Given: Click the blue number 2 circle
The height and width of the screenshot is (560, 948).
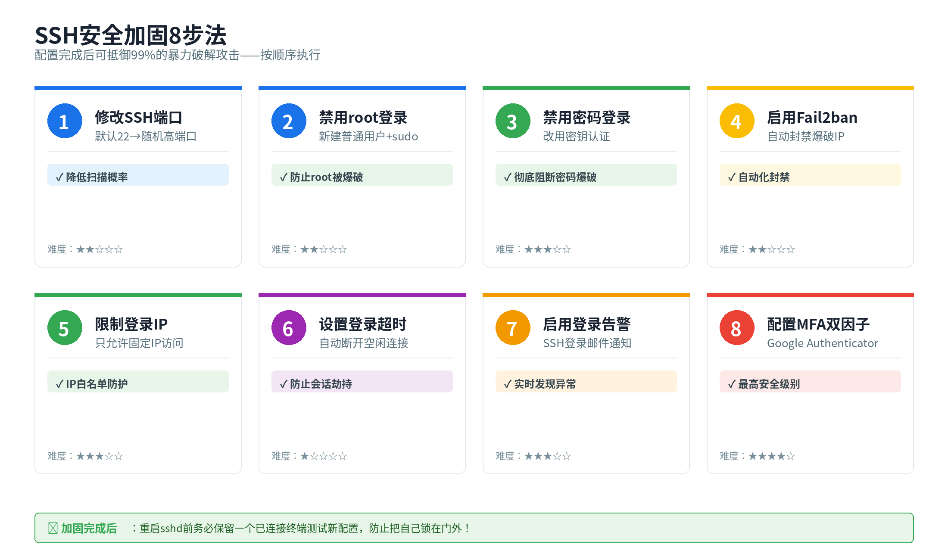Looking at the screenshot, I should (289, 121).
